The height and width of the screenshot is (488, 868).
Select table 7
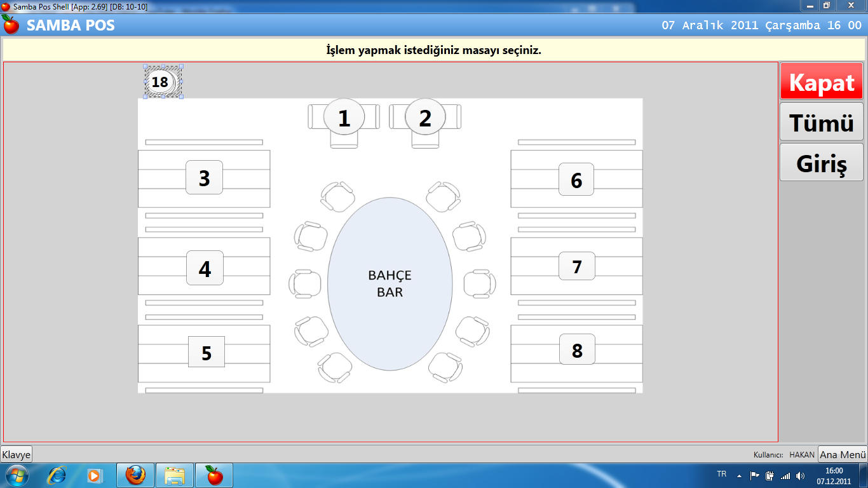(x=577, y=266)
